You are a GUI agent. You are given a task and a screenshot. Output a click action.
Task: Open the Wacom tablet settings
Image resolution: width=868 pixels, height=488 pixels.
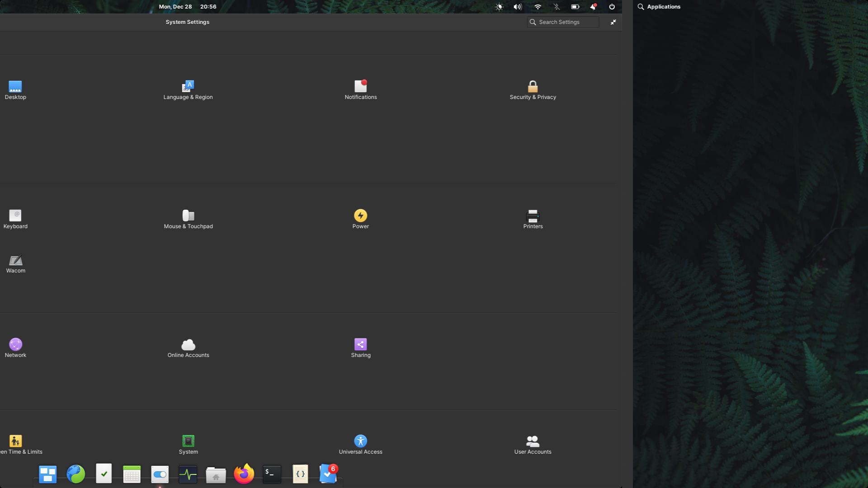coord(16,263)
